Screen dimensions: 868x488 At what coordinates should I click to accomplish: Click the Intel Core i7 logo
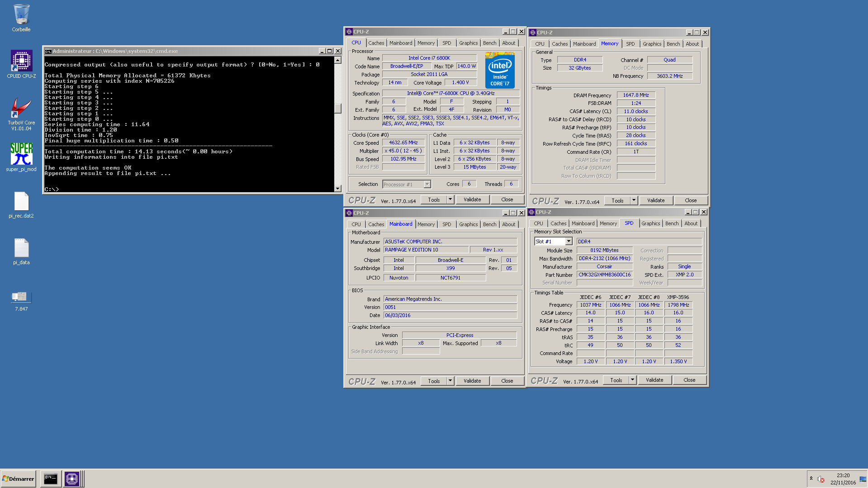tap(500, 70)
